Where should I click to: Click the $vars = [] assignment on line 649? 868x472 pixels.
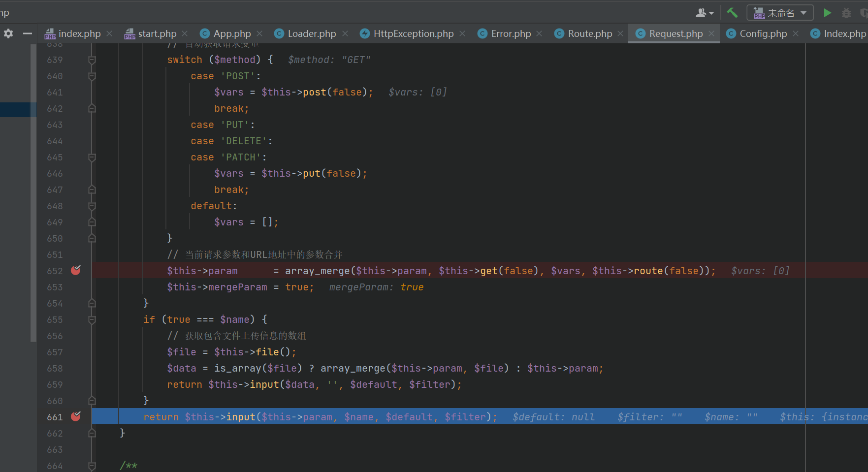[246, 222]
